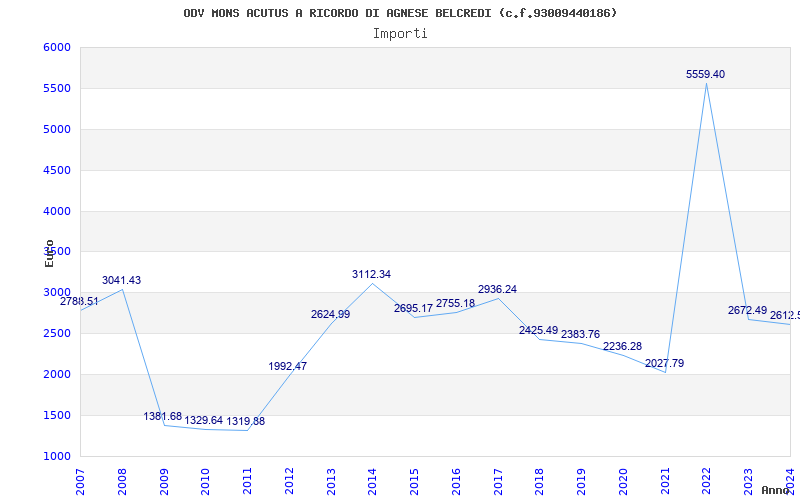
Task: Click the x-axis year 2023
Action: (748, 482)
